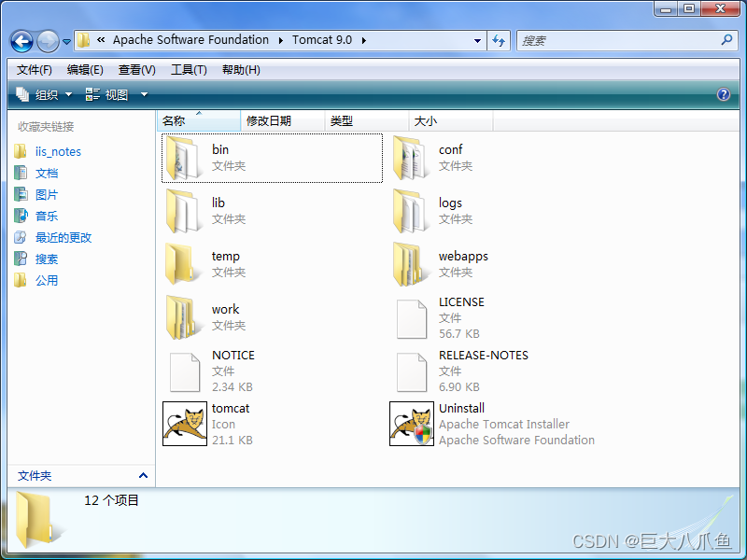The width and height of the screenshot is (747, 560).
Task: Click the iis_notes folder icon in sidebar
Action: [x=20, y=151]
